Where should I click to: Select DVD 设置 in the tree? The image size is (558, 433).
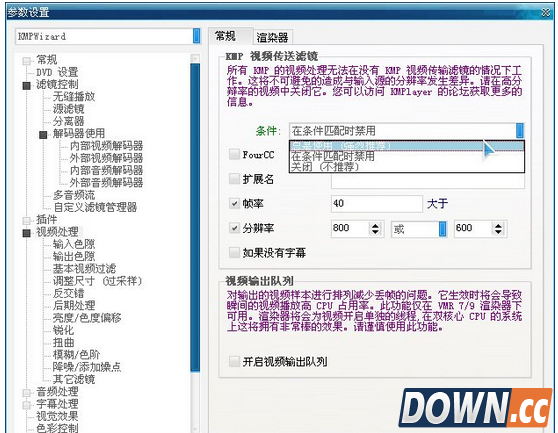click(57, 72)
